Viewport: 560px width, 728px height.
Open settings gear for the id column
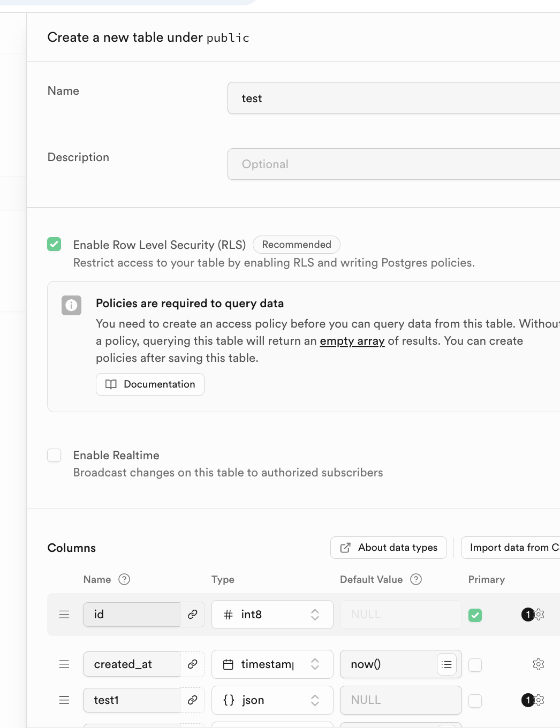point(539,615)
